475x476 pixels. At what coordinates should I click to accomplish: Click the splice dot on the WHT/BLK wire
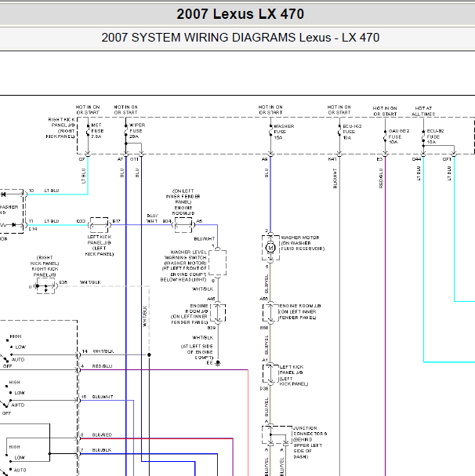point(149,354)
